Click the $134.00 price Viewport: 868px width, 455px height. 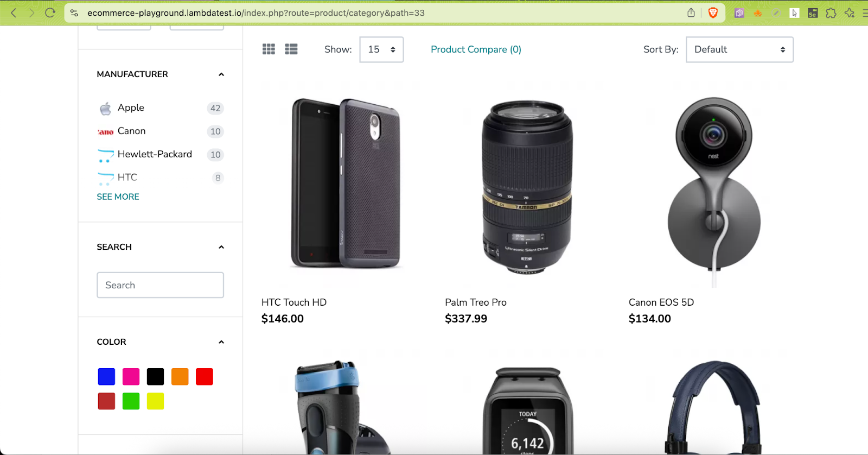coord(650,319)
